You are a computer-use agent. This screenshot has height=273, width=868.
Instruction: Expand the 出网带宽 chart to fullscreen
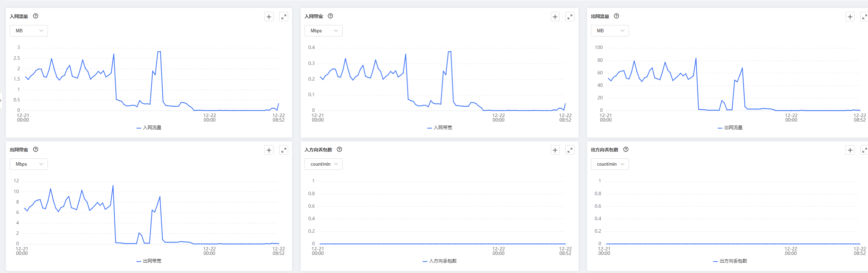click(x=284, y=150)
